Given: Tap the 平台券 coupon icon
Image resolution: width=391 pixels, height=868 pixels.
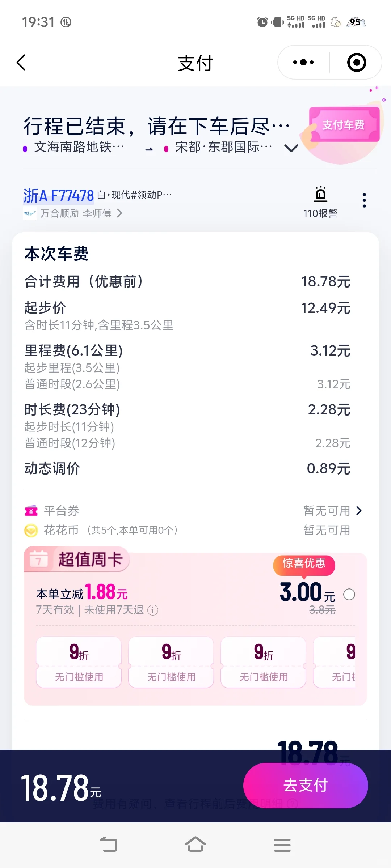Looking at the screenshot, I should pos(31,511).
